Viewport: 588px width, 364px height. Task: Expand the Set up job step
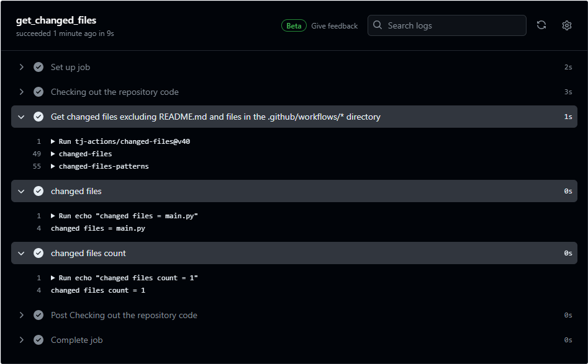click(22, 67)
